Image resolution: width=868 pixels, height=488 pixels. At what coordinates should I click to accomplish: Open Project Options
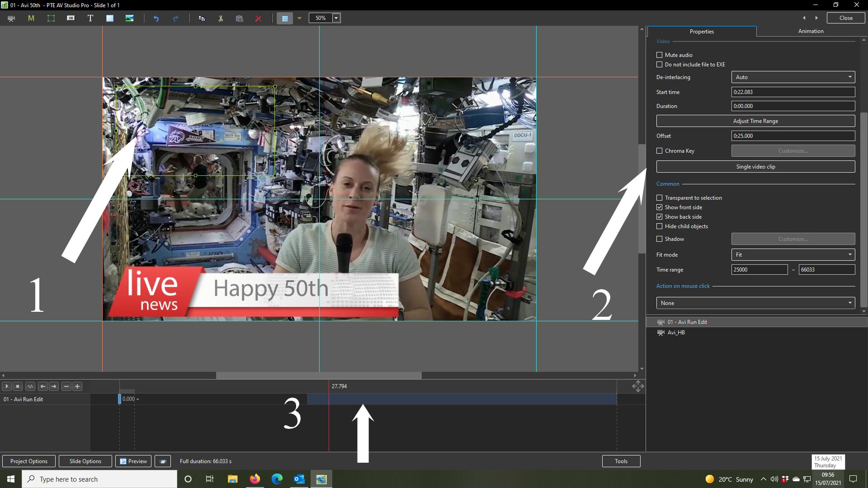pos(29,461)
